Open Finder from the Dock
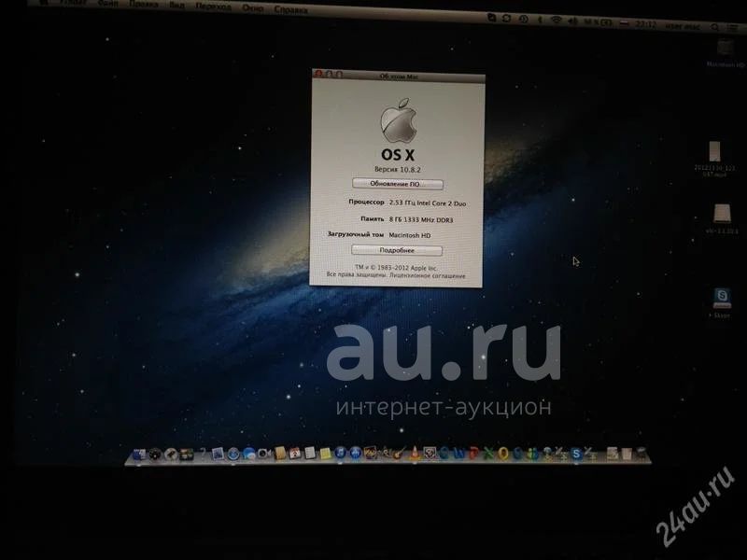This screenshot has width=747, height=560. point(139,455)
